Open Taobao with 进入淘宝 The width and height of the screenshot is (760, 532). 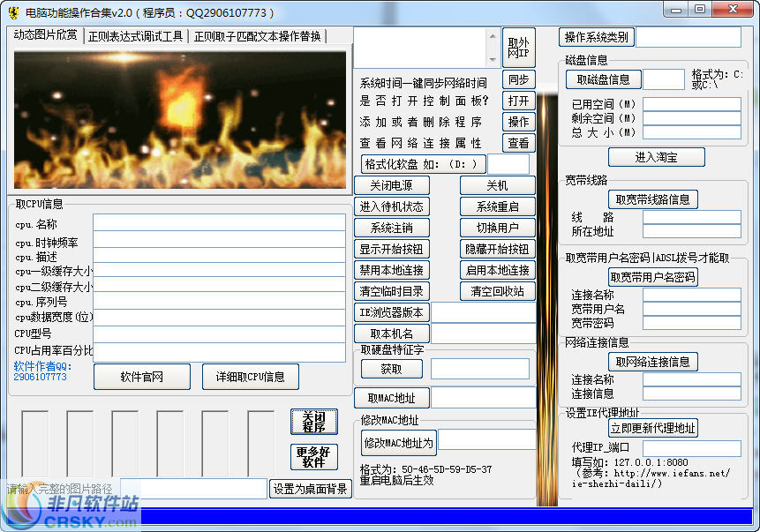click(x=656, y=157)
